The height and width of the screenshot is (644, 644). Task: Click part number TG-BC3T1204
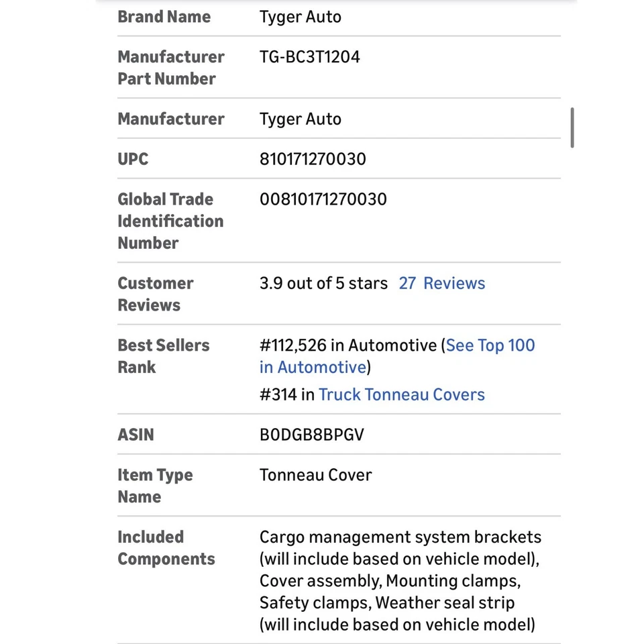(x=309, y=57)
